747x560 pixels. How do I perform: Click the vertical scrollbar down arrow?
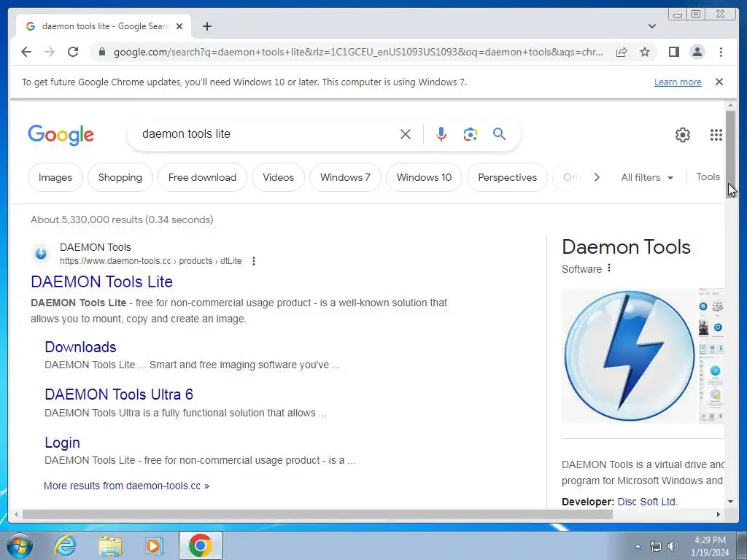730,502
